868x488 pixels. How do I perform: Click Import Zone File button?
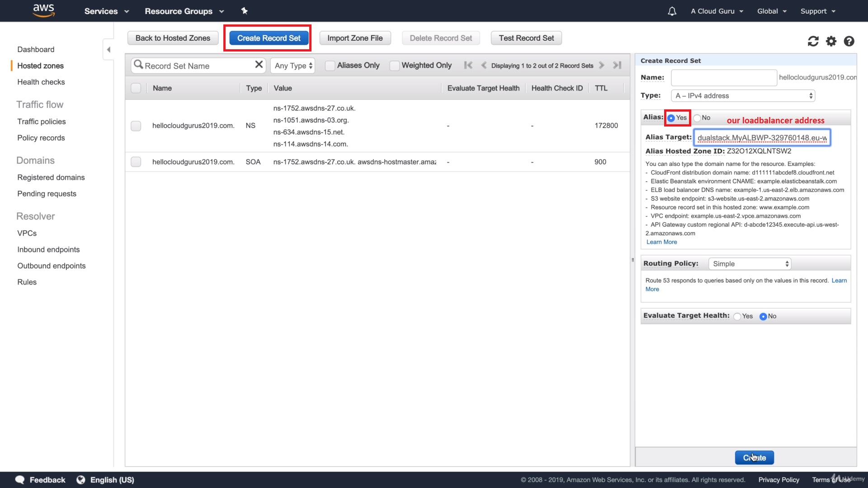[x=355, y=38]
